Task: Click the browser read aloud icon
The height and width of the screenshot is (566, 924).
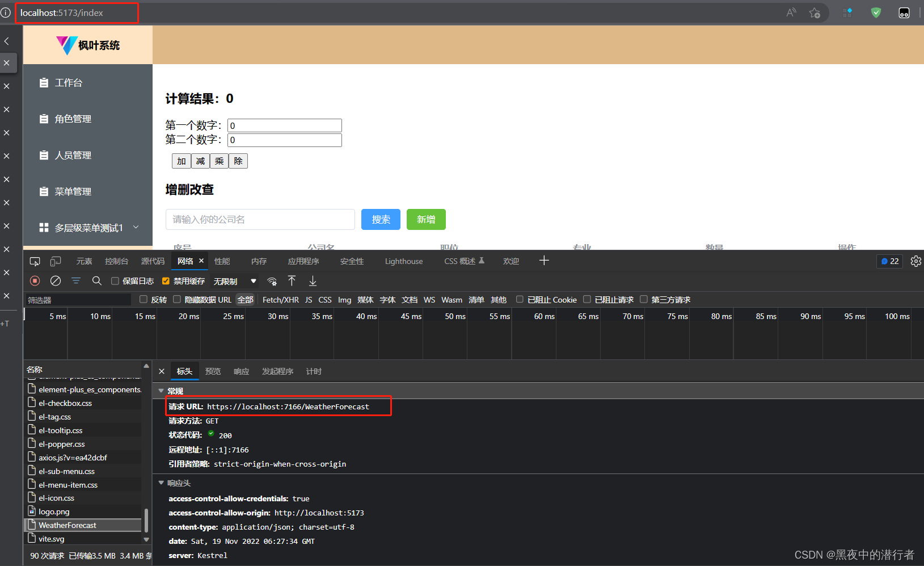Action: 791,12
